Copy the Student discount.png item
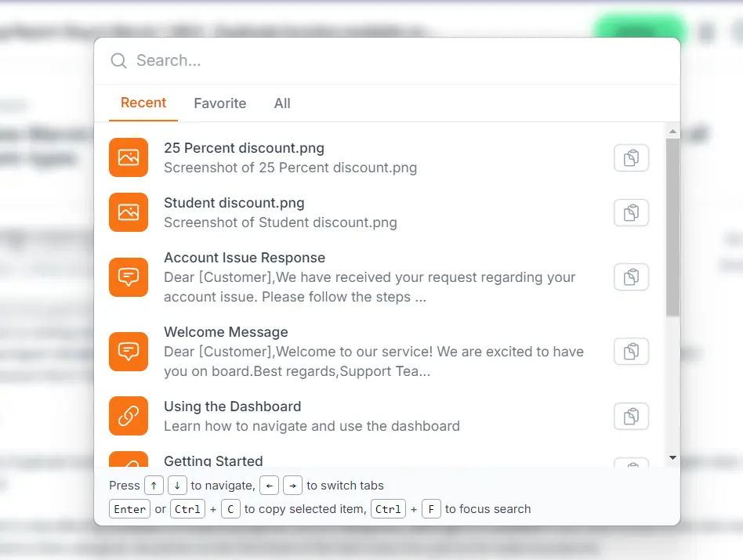Image resolution: width=743 pixels, height=560 pixels. (x=631, y=212)
